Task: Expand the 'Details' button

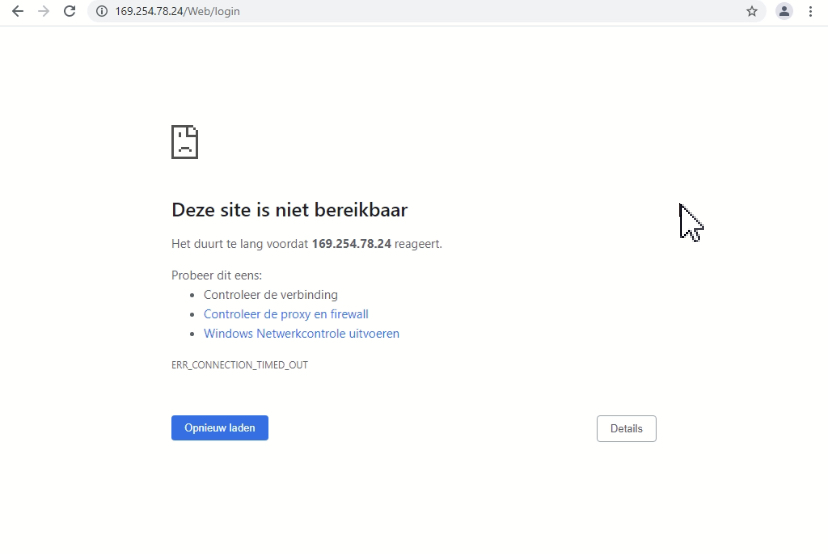Action: click(x=626, y=428)
